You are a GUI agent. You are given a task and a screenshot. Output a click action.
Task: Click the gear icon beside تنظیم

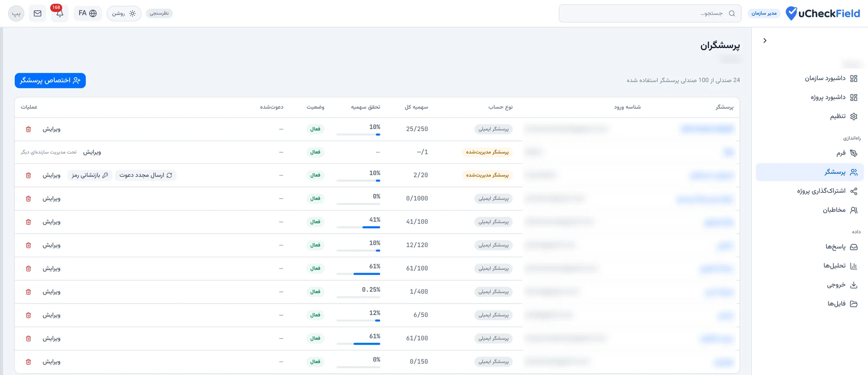[x=854, y=116]
